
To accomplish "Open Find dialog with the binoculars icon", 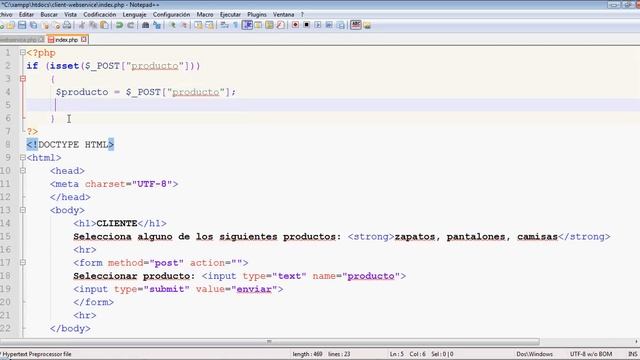I will [145, 25].
